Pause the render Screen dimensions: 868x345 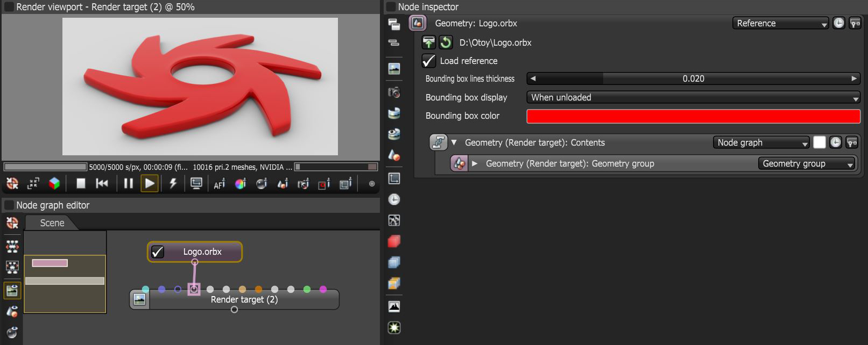pyautogui.click(x=128, y=184)
